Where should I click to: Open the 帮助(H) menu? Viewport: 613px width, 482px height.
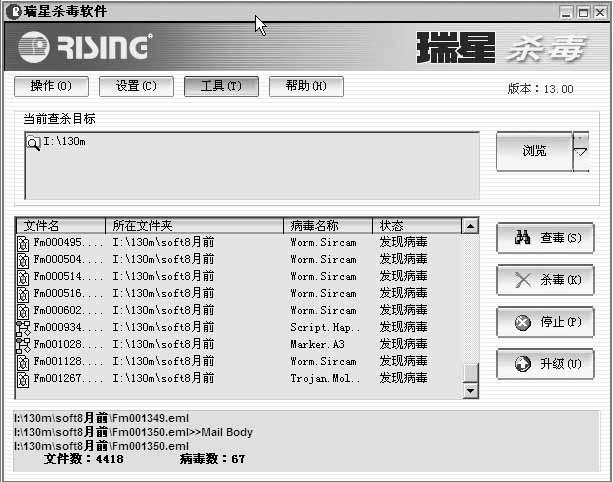[306, 86]
